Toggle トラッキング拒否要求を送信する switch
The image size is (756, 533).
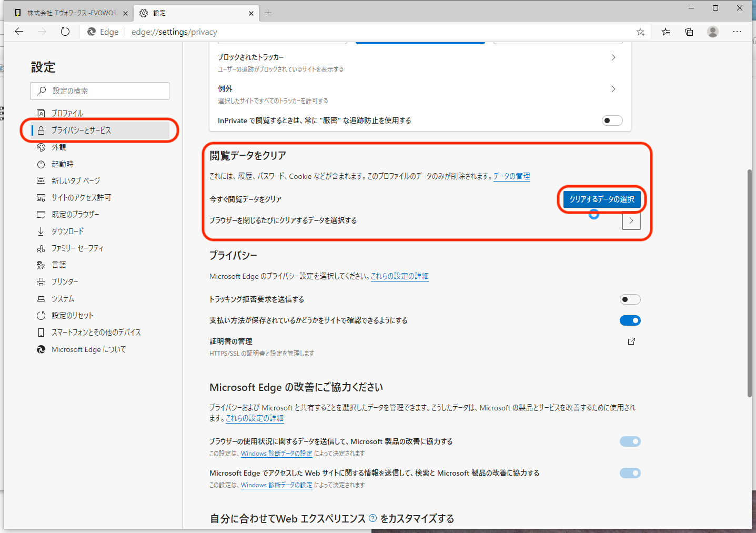tap(630, 299)
